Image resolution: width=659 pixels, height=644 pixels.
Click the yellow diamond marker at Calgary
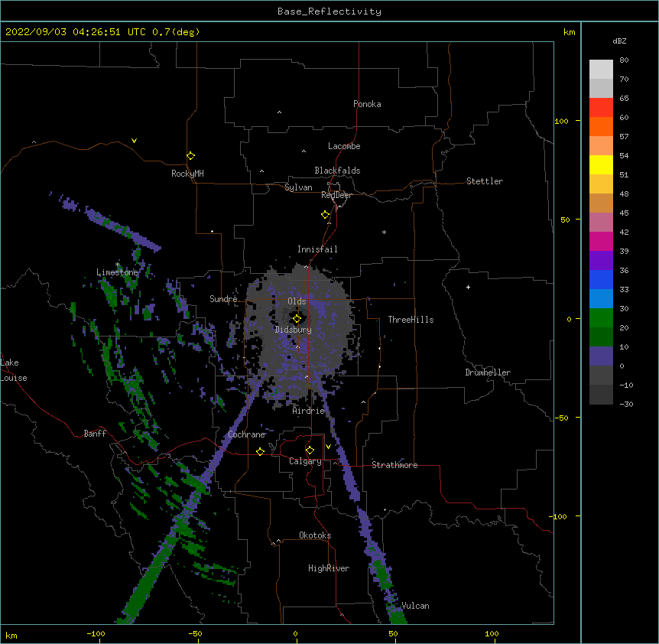310,450
